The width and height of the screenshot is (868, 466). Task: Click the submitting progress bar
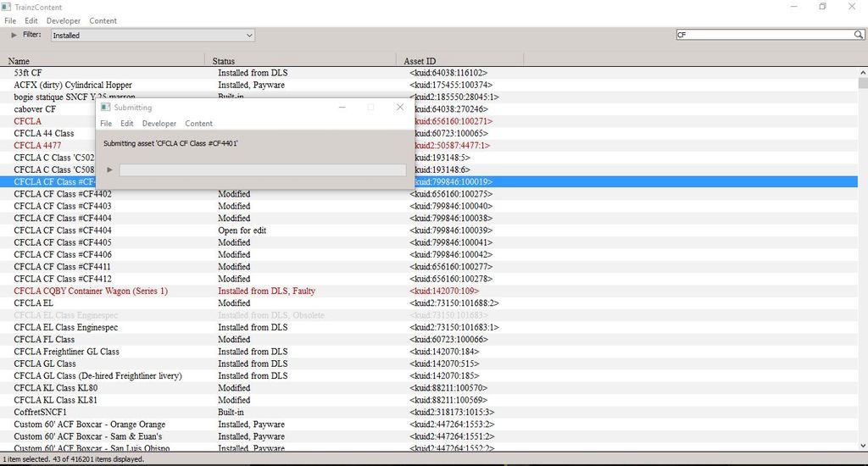point(263,170)
